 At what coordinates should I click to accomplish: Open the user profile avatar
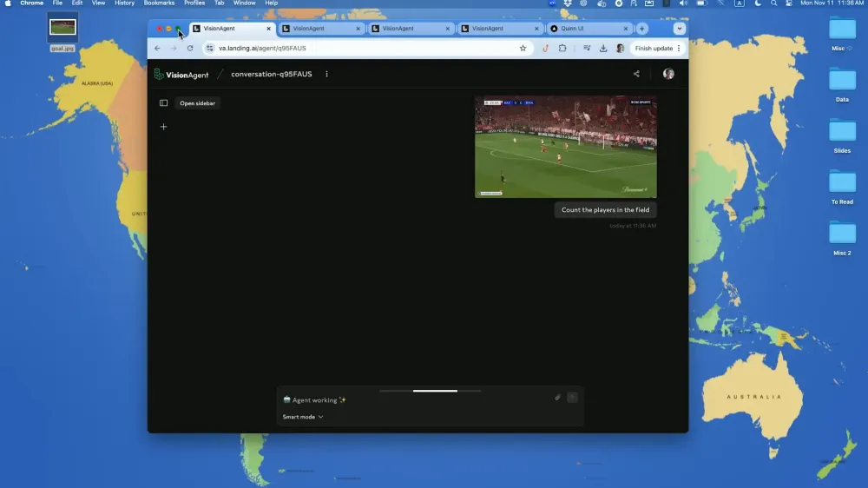pos(668,74)
